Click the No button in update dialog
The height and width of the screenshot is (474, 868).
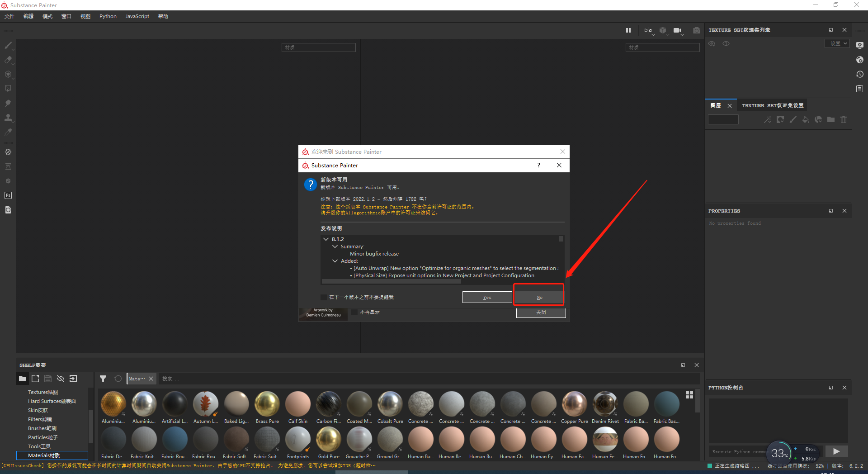[x=539, y=297]
